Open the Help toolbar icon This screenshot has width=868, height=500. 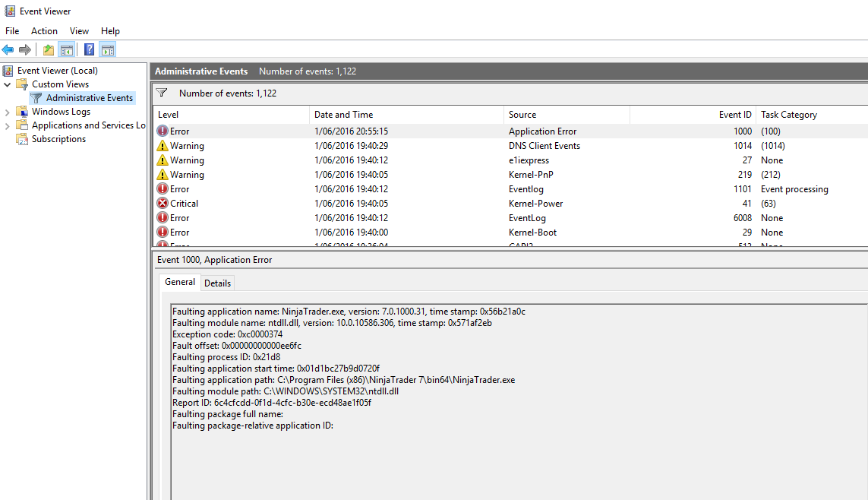click(x=89, y=50)
